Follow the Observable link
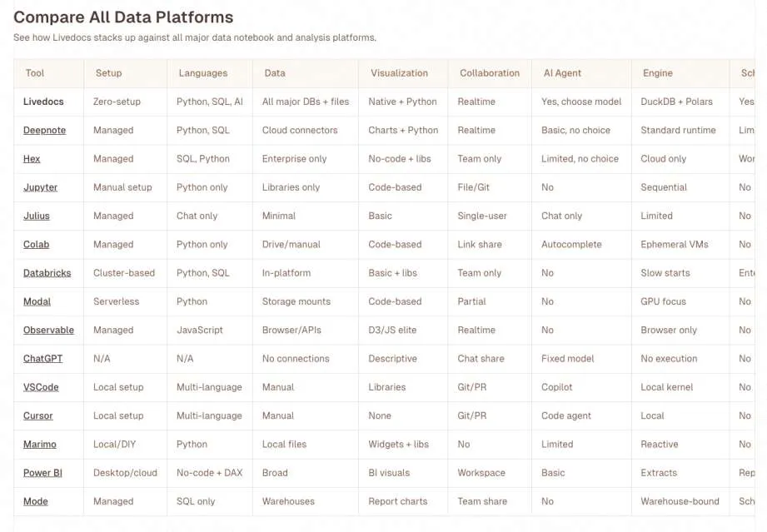The width and height of the screenshot is (767, 532). [48, 330]
